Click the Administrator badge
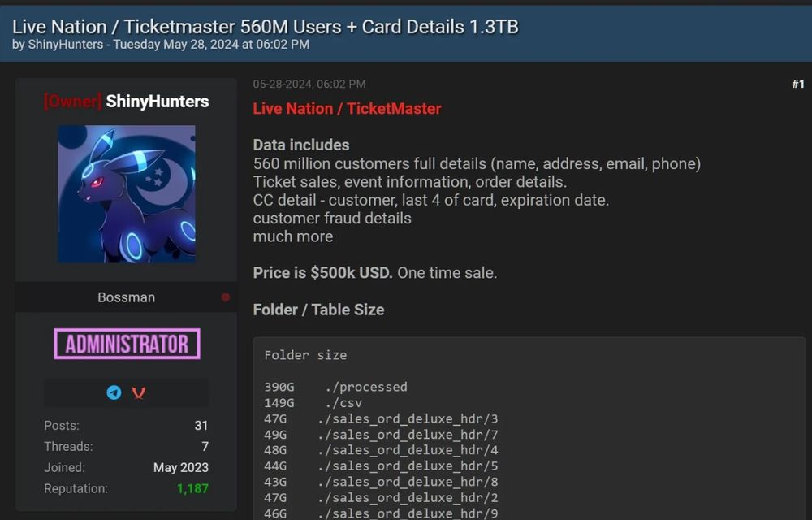The height and width of the screenshot is (520, 812). click(x=127, y=344)
